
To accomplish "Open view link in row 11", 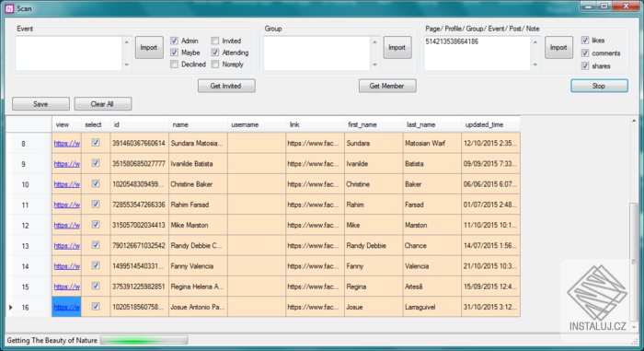I will pyautogui.click(x=67, y=205).
